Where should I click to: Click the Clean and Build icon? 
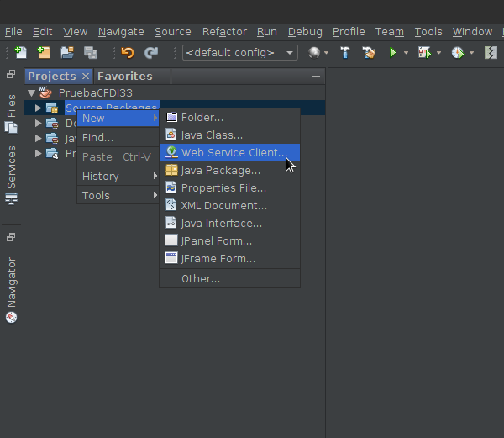(x=369, y=52)
